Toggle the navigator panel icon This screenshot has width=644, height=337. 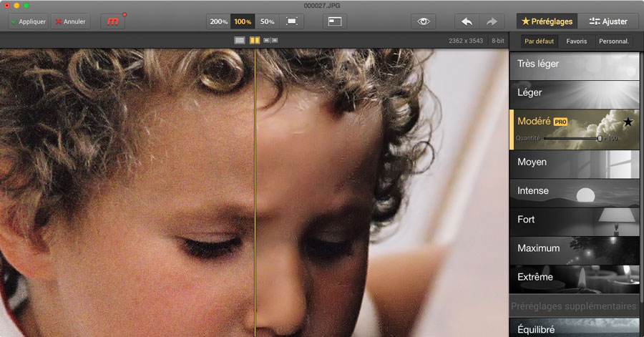[335, 21]
